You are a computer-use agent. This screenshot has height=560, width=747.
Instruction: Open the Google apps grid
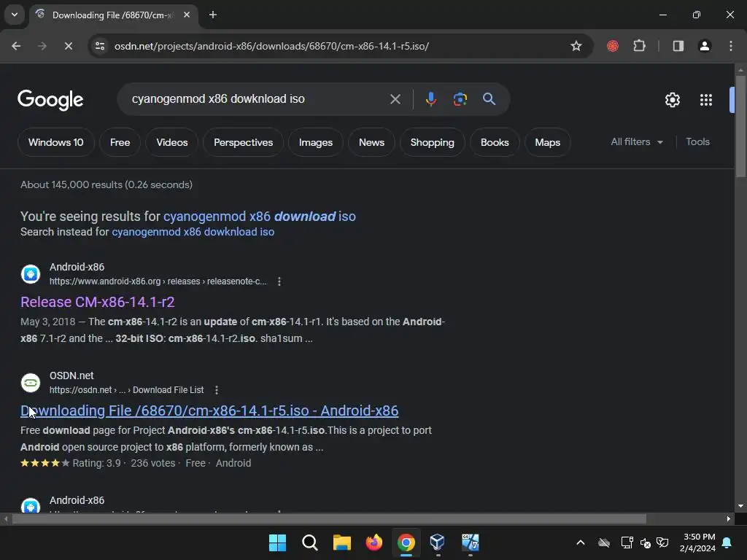(x=706, y=100)
